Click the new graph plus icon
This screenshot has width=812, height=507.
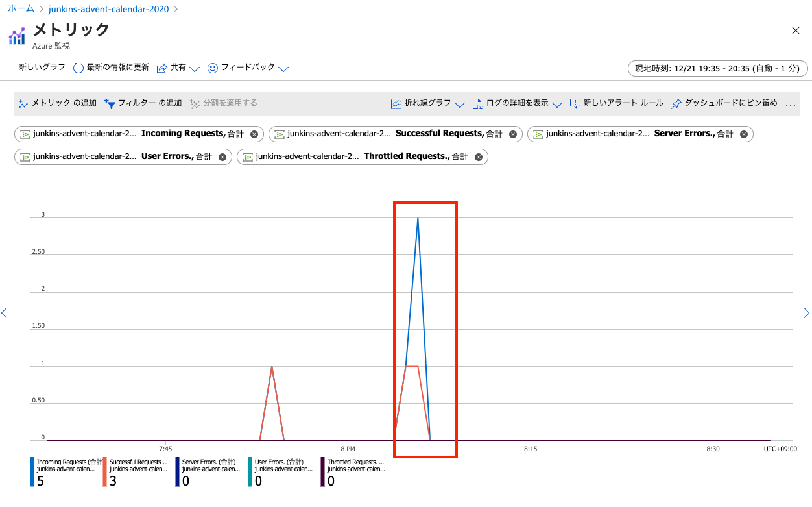[10, 68]
